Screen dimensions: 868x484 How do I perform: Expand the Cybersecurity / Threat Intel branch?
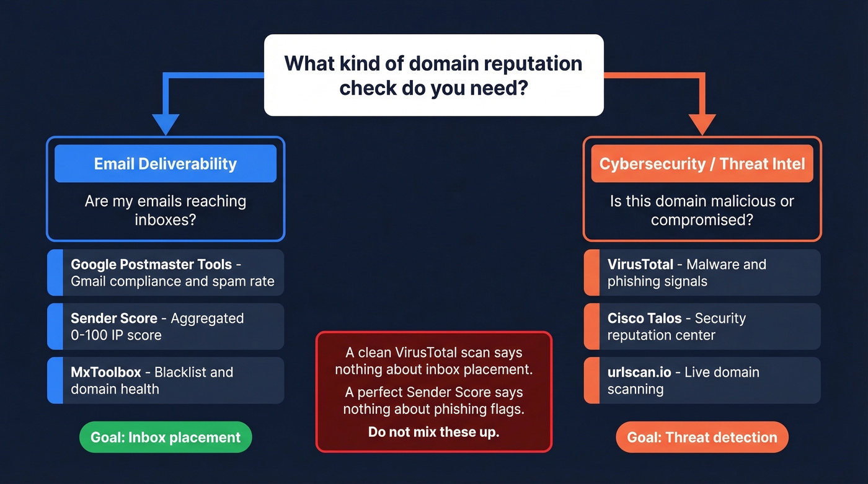[702, 189]
